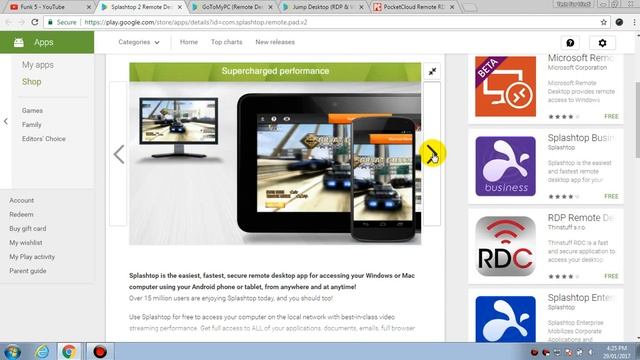Collapse the screenshot fullscreen viewer icon
The image size is (640, 360).
[432, 71]
